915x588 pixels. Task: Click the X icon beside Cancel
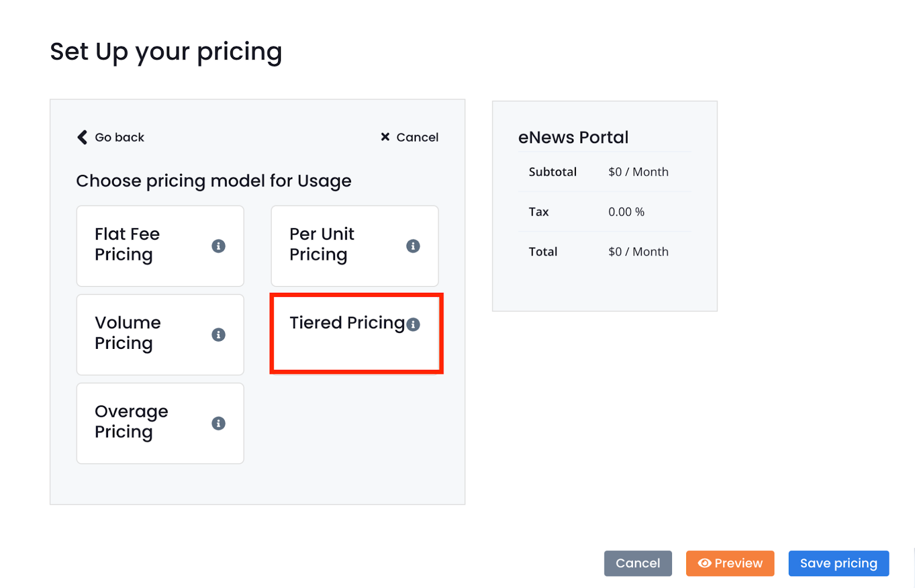tap(385, 137)
